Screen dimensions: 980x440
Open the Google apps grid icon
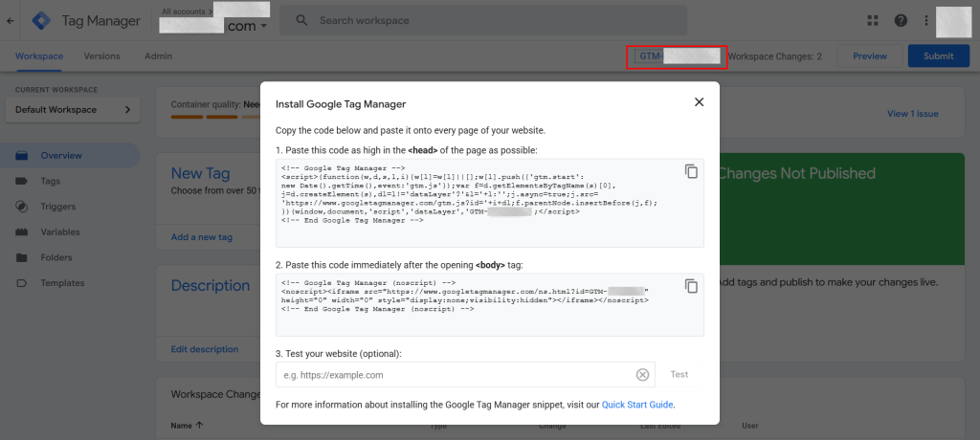tap(873, 21)
